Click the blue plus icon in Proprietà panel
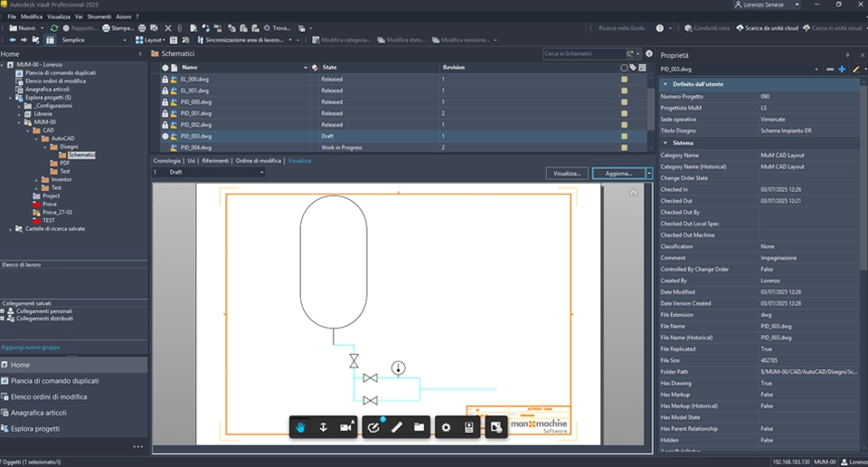This screenshot has height=467, width=868. 842,70
